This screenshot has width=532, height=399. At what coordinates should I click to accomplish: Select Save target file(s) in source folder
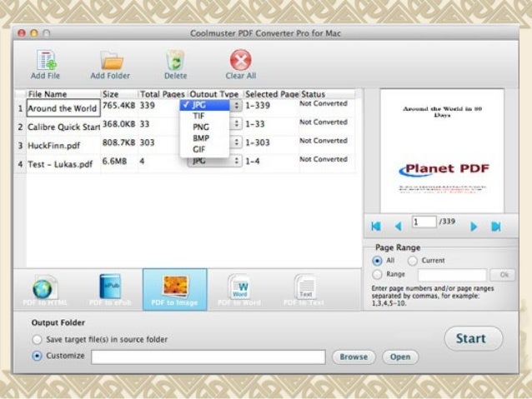(37, 339)
